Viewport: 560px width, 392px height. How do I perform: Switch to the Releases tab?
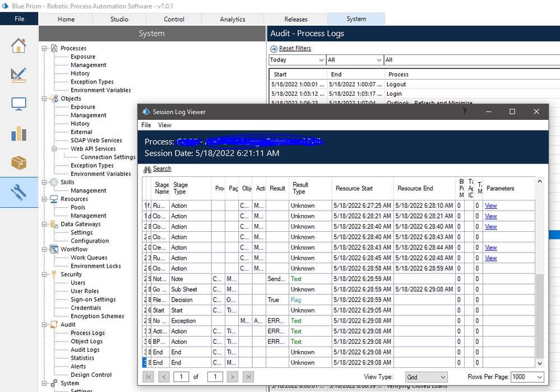click(x=296, y=19)
